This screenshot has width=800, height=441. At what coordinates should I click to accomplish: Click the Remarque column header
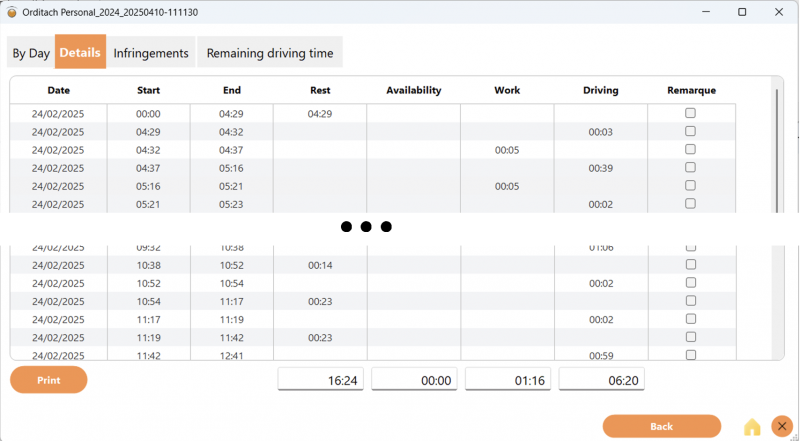[691, 90]
